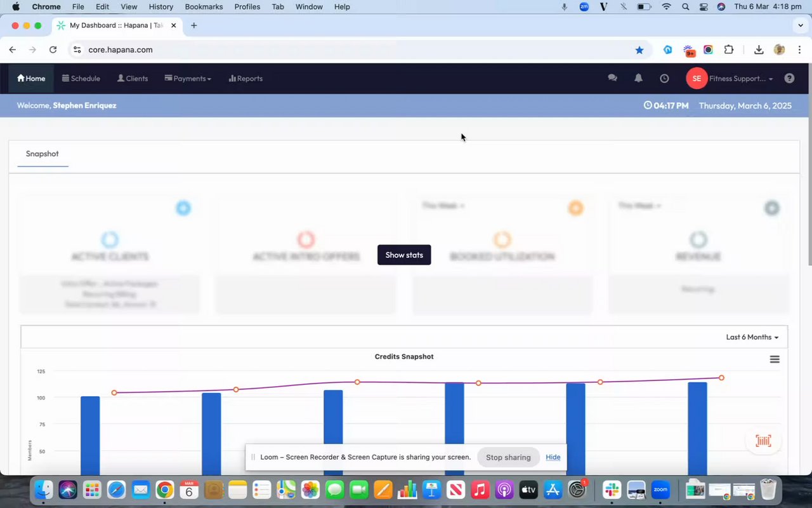Expand the Payments dropdown menu
This screenshot has width=812, height=508.
[x=188, y=78]
